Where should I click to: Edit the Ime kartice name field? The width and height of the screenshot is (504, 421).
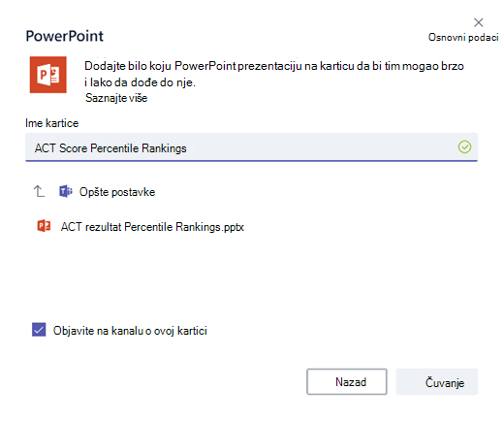pos(251,147)
